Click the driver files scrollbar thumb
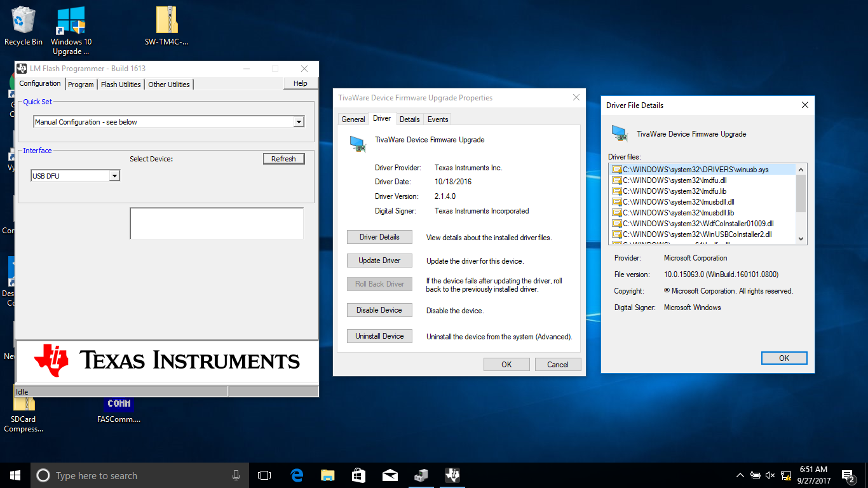This screenshot has width=868, height=488. point(801,193)
